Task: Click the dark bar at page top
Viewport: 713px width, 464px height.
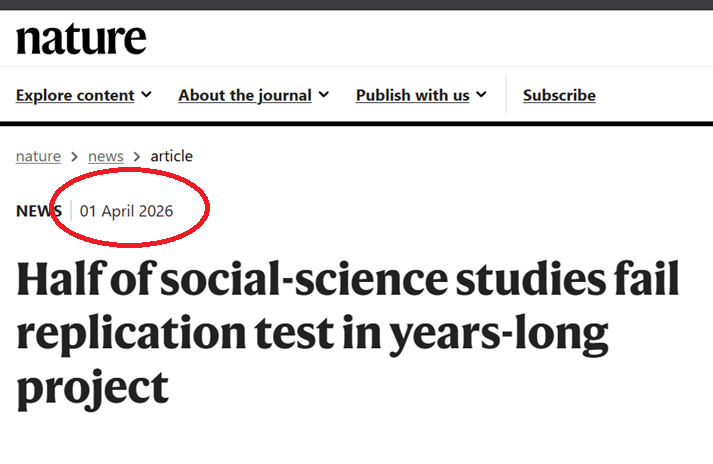Action: click(356, 5)
